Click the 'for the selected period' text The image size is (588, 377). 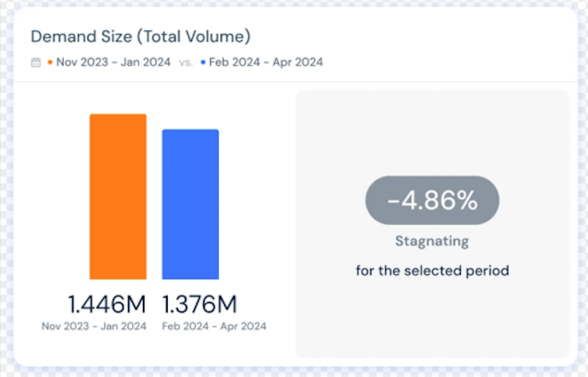click(x=432, y=270)
